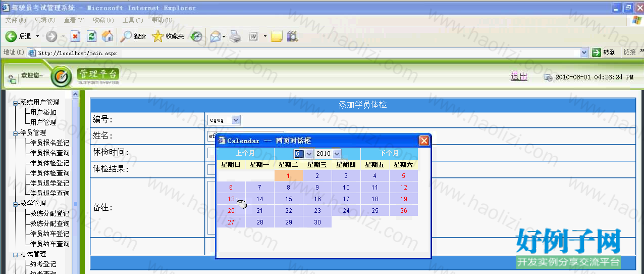The image size is (644, 274).
Task: Click the Go (转到) button
Action: pyautogui.click(x=605, y=53)
